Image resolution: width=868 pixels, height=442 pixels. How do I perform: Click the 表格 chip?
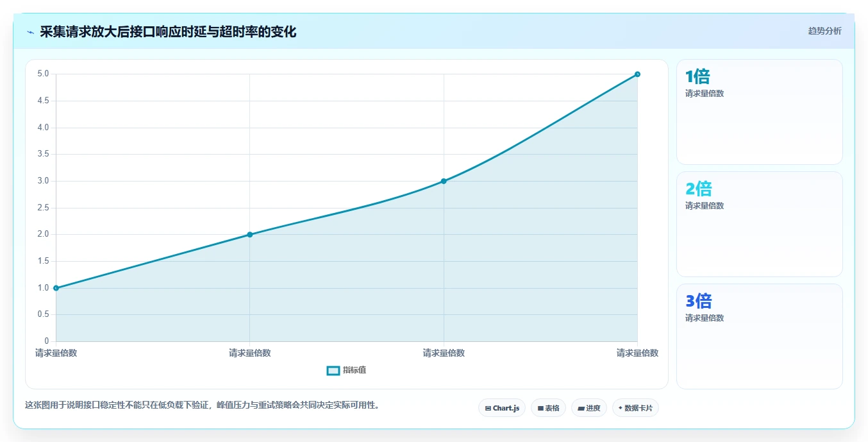[x=548, y=408]
